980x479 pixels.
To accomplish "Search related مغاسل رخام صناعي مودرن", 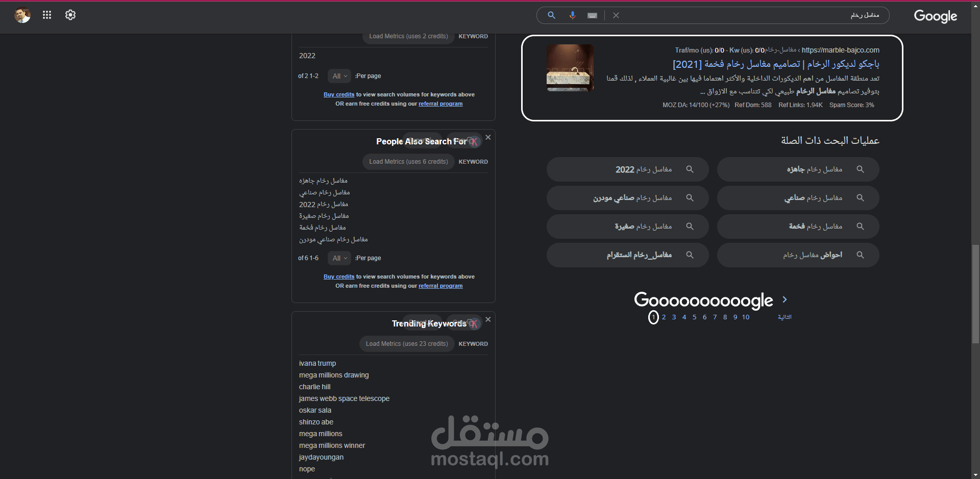I will [x=628, y=198].
